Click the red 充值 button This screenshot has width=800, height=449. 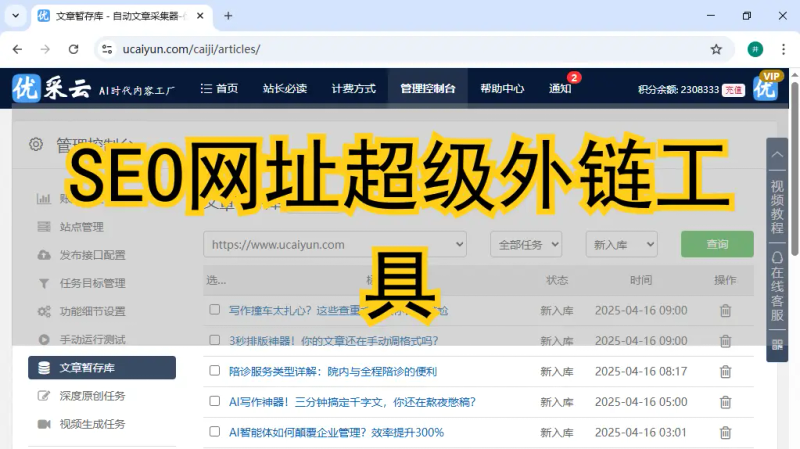click(x=733, y=90)
